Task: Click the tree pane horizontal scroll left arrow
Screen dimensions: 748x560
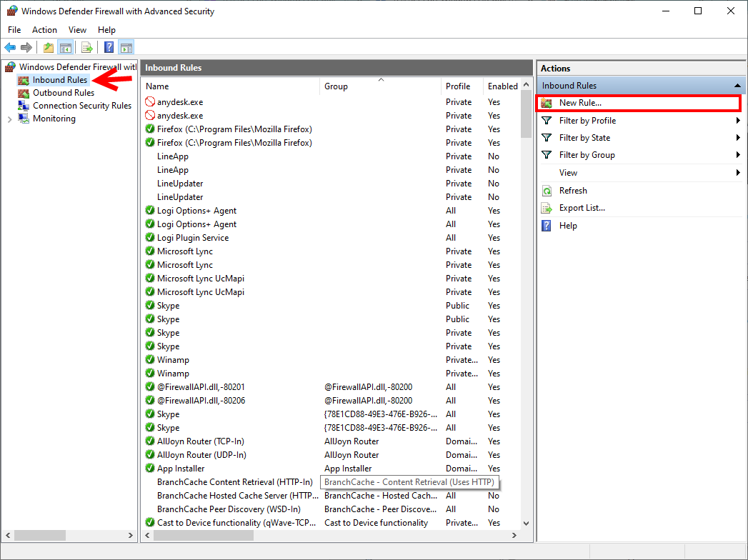Action: pos(8,535)
